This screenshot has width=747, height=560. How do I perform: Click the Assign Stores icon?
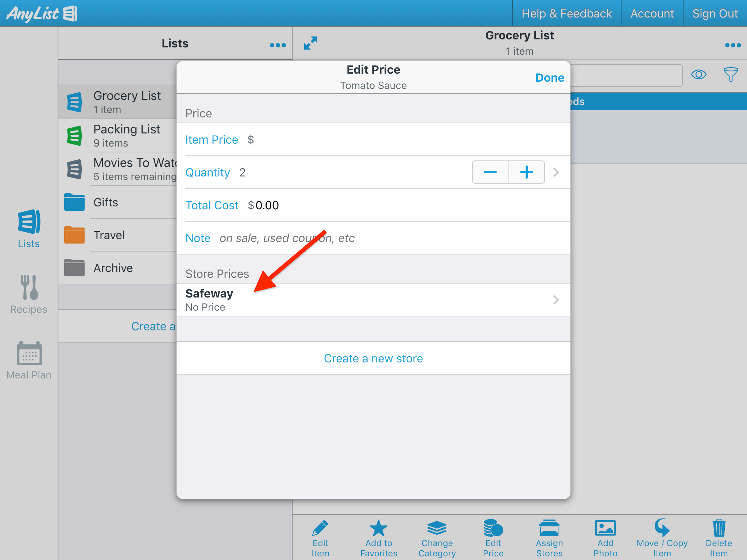(549, 529)
